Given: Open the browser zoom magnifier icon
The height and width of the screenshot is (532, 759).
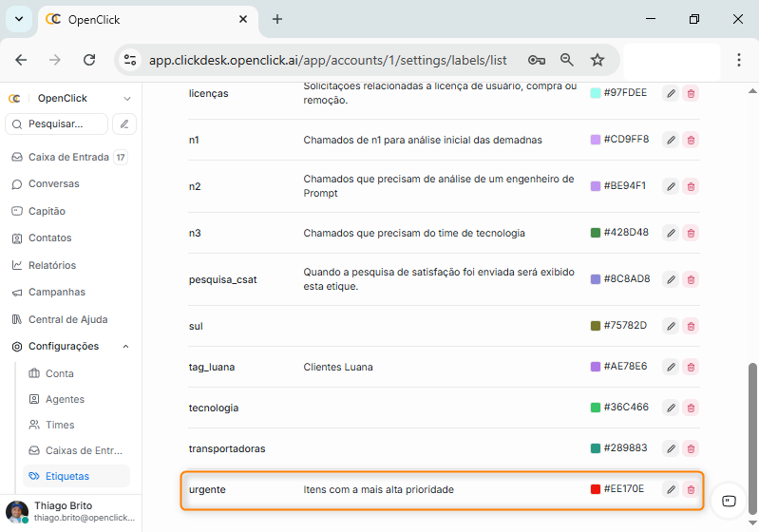Looking at the screenshot, I should coord(567,60).
